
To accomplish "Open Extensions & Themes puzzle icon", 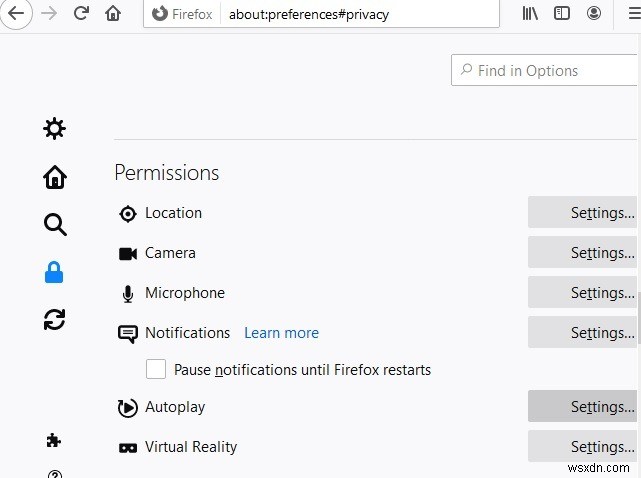I will pyautogui.click(x=55, y=440).
